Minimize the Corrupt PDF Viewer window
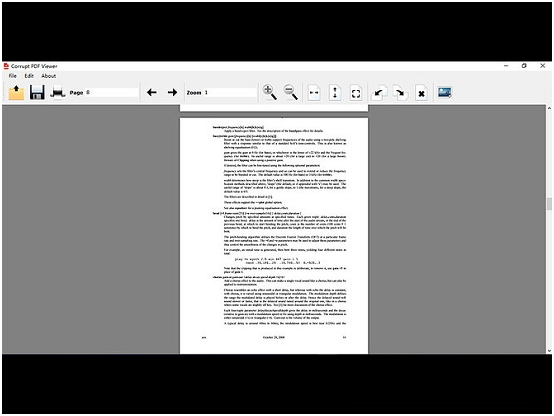The height and width of the screenshot is (416, 554). coord(506,66)
